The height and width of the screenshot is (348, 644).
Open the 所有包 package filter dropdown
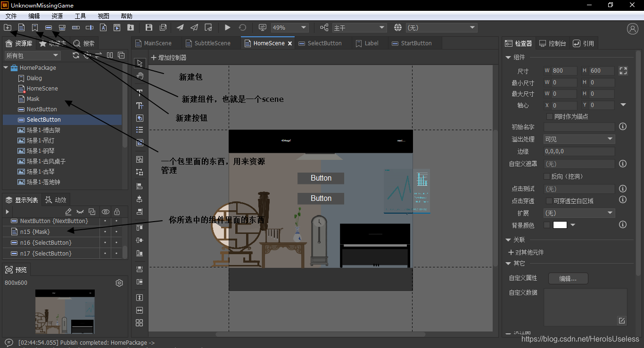point(33,56)
